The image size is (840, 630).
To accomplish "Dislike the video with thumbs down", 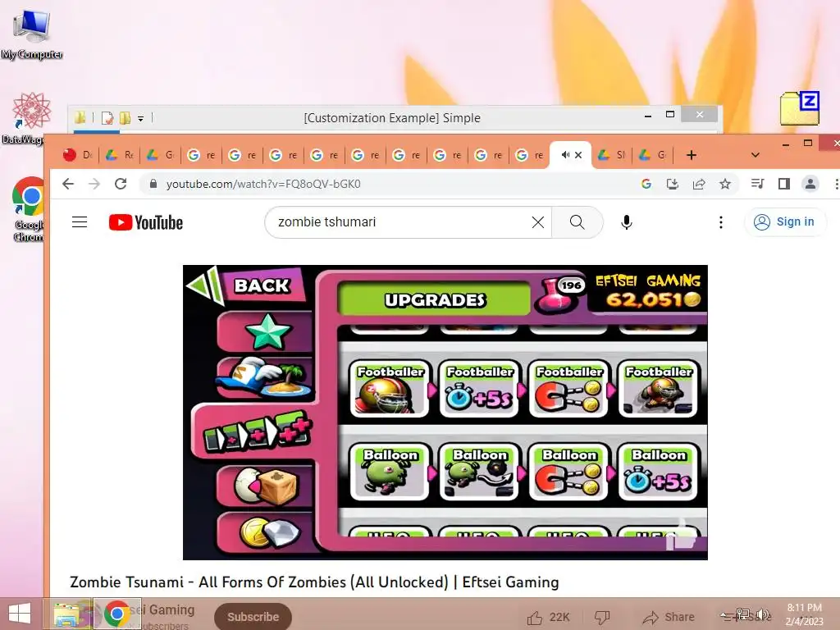I will [602, 617].
